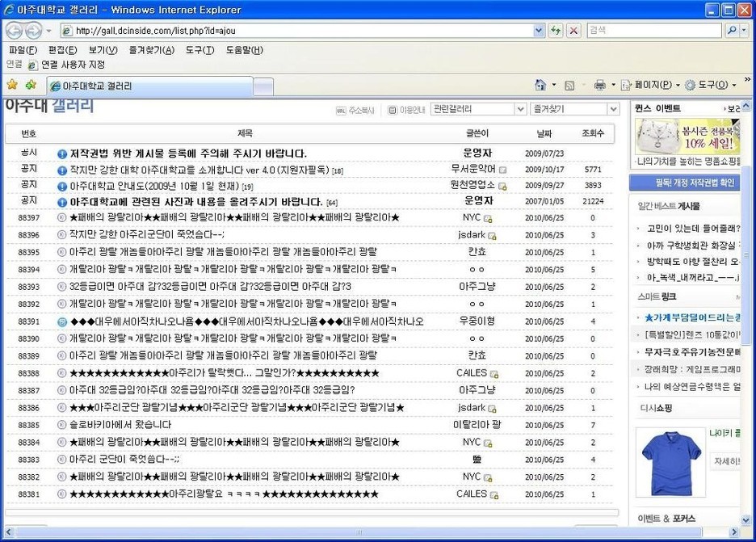Select the 아주대학교 갤러리 browser tab
Viewport: 756px width, 542px height.
[150, 86]
